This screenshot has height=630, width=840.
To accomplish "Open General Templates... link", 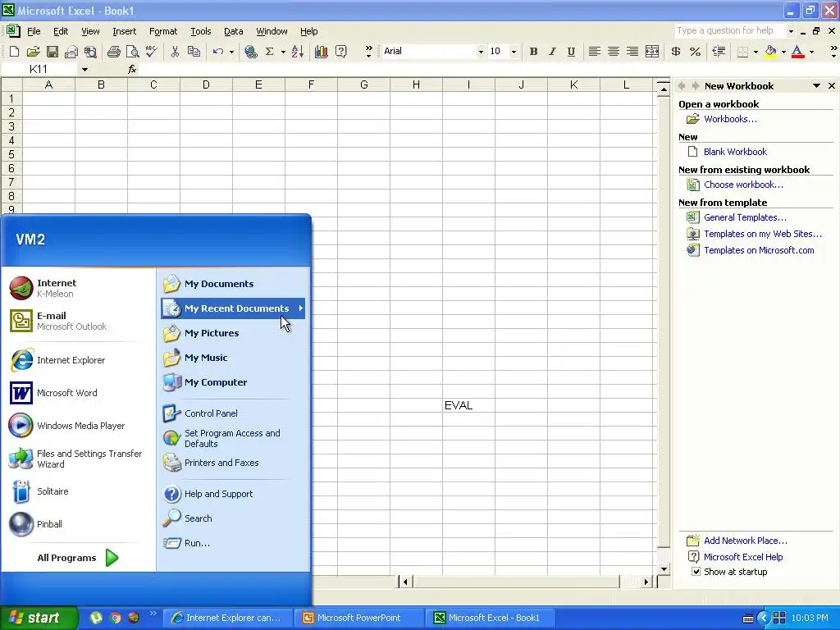I will coord(745,217).
